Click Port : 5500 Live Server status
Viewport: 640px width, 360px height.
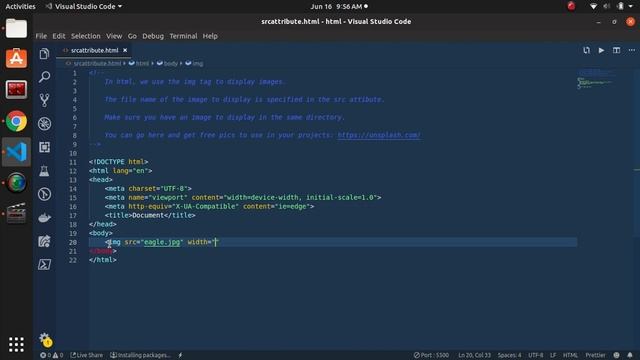pyautogui.click(x=431, y=355)
